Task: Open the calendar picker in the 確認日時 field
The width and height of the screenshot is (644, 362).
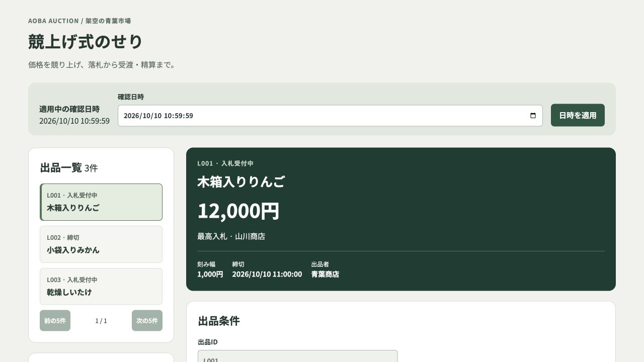Action: click(x=533, y=116)
